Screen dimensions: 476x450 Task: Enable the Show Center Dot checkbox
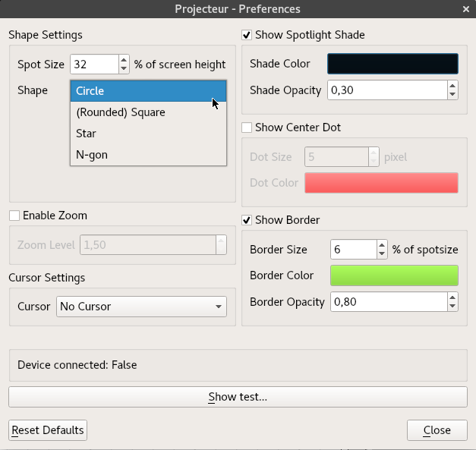pyautogui.click(x=247, y=127)
